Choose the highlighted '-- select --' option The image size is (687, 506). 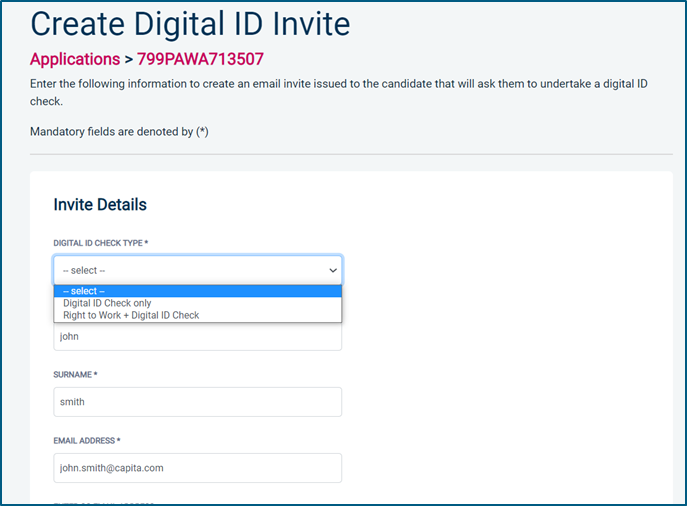pyautogui.click(x=197, y=291)
